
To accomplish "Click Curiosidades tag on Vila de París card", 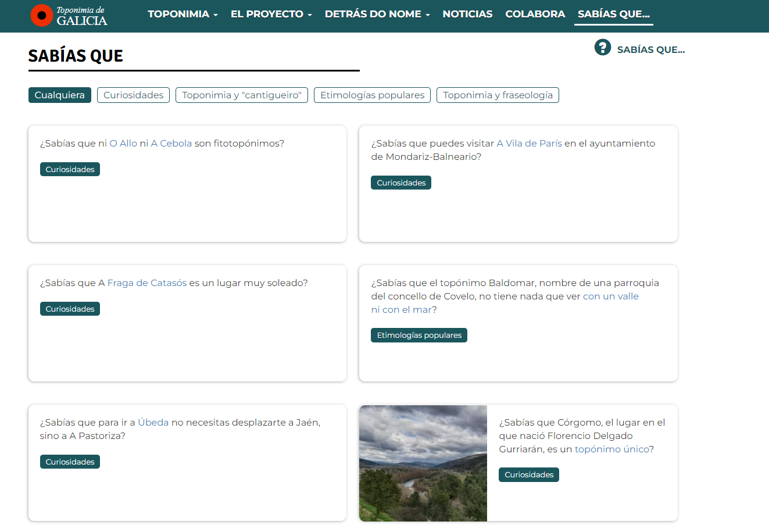I will 401,183.
